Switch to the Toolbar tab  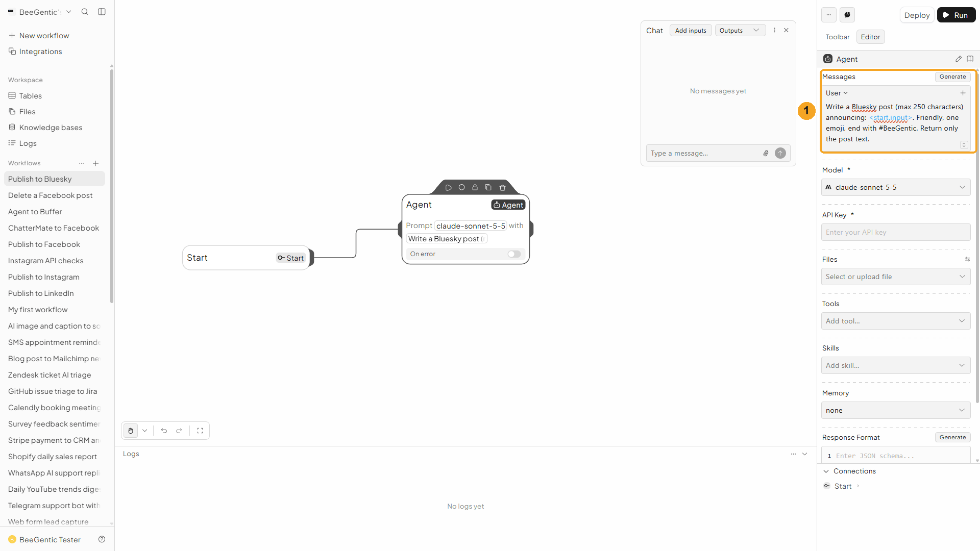pyautogui.click(x=837, y=37)
